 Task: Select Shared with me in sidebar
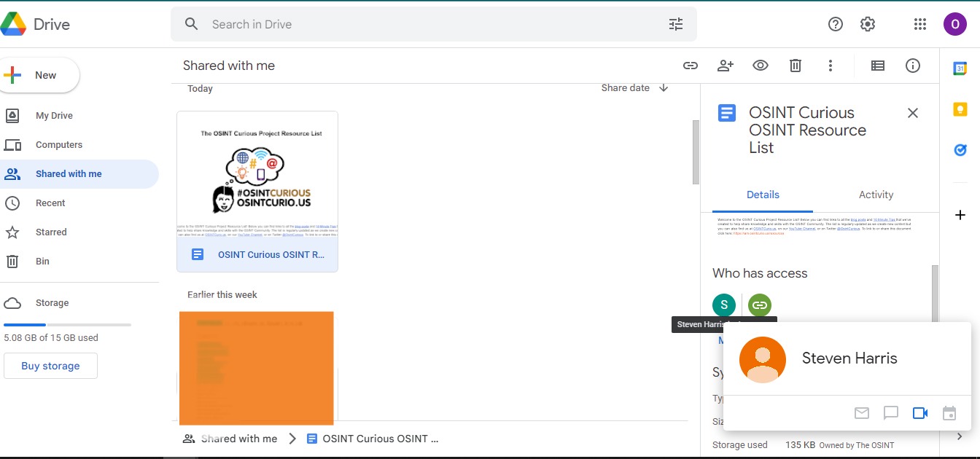(79, 174)
